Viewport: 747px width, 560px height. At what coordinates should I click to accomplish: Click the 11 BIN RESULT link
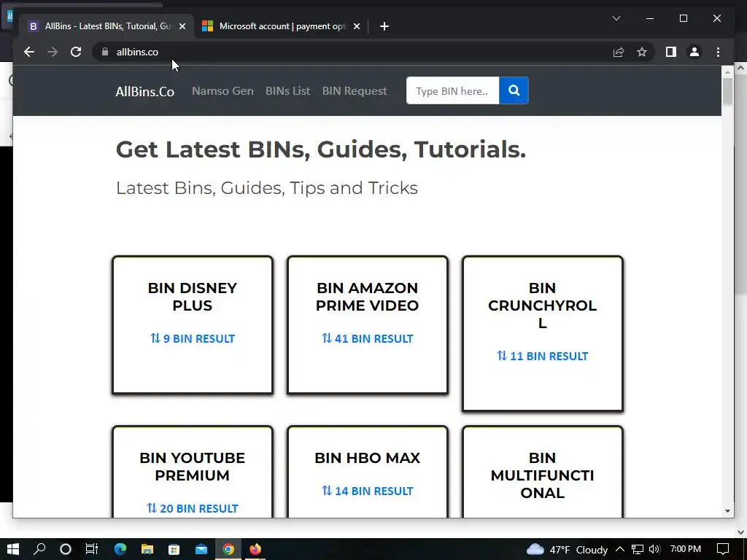pos(543,356)
